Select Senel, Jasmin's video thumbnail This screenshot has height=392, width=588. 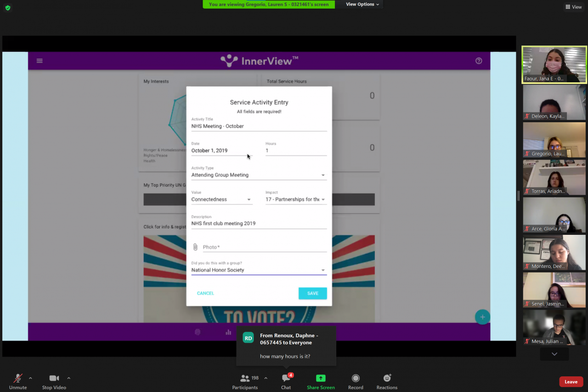[x=554, y=290]
